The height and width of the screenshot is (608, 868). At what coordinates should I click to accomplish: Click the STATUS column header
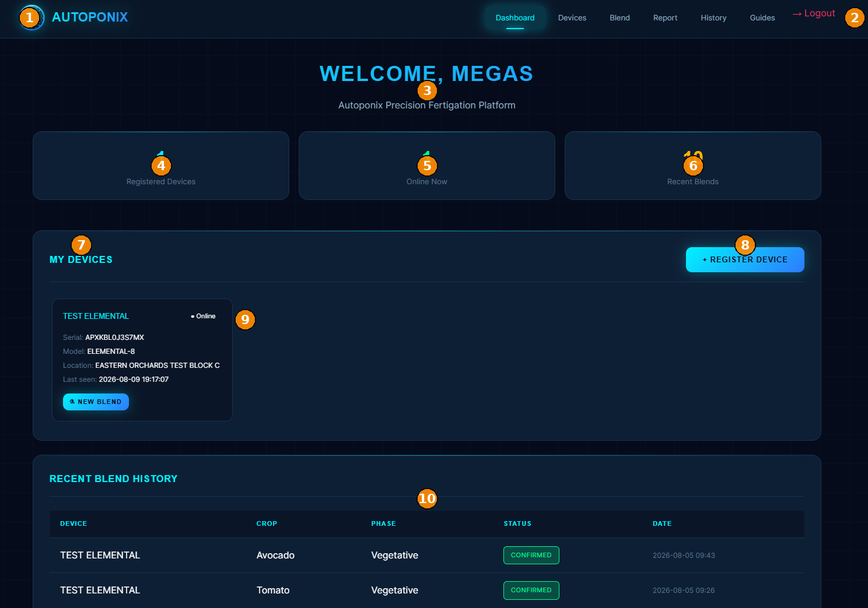point(517,523)
